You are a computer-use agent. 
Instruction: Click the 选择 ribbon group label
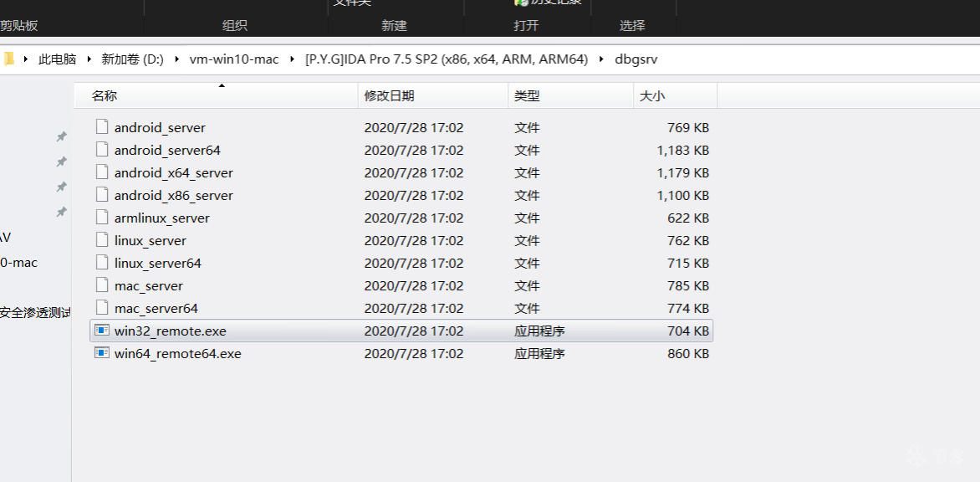point(632,26)
